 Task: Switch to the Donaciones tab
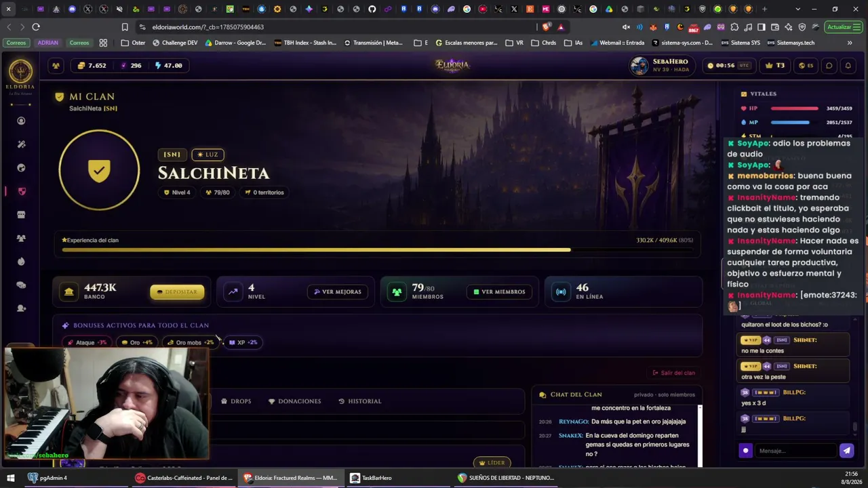(x=295, y=401)
